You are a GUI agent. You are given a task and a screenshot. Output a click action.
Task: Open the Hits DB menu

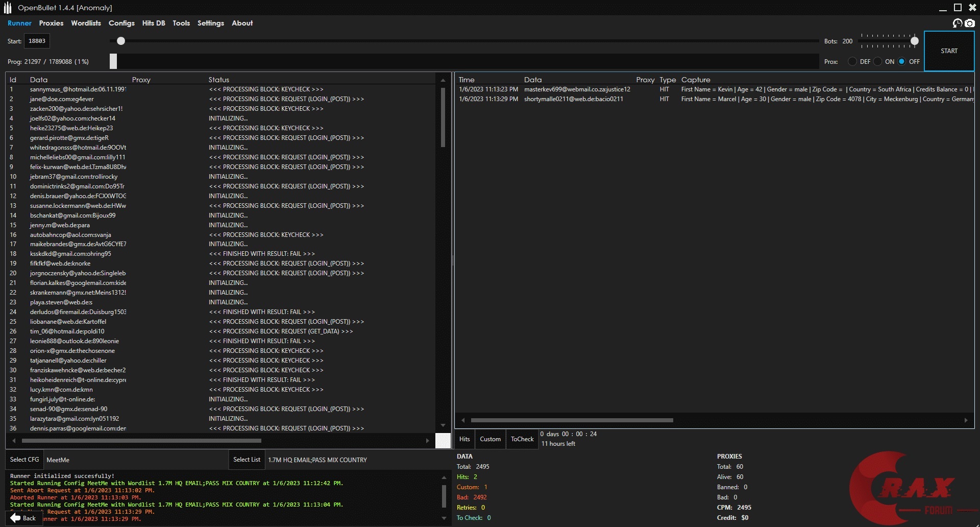pos(154,23)
